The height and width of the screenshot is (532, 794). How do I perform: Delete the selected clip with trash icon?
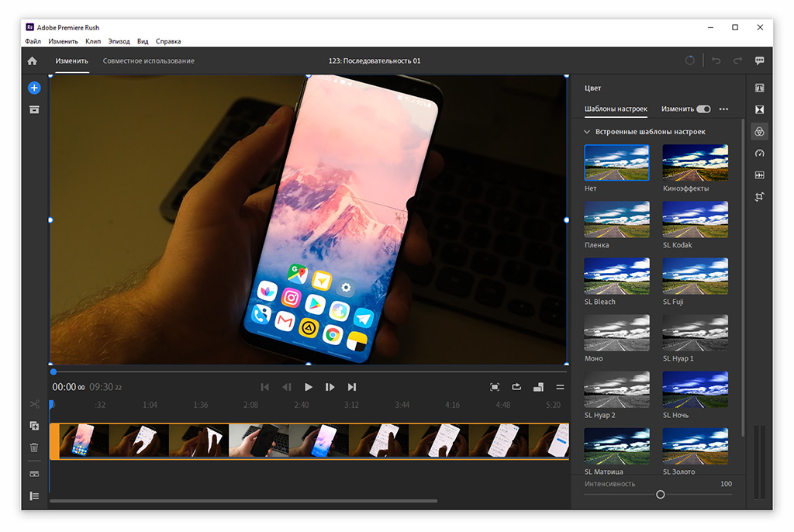tap(34, 447)
